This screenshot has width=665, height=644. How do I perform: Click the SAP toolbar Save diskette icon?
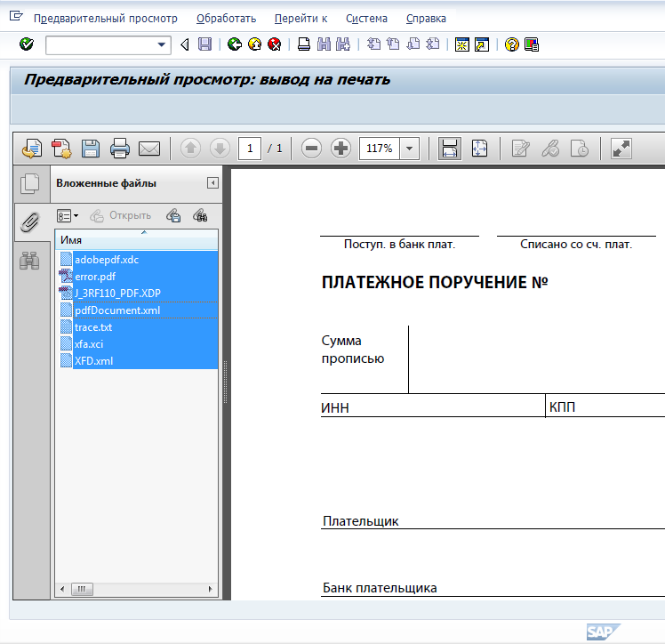[x=204, y=44]
